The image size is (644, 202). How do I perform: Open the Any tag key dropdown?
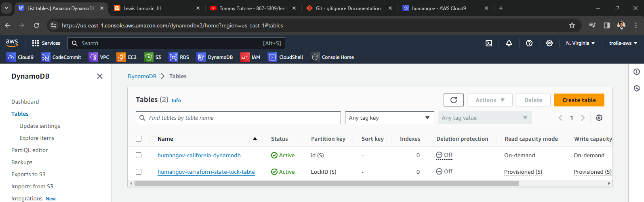pos(389,118)
